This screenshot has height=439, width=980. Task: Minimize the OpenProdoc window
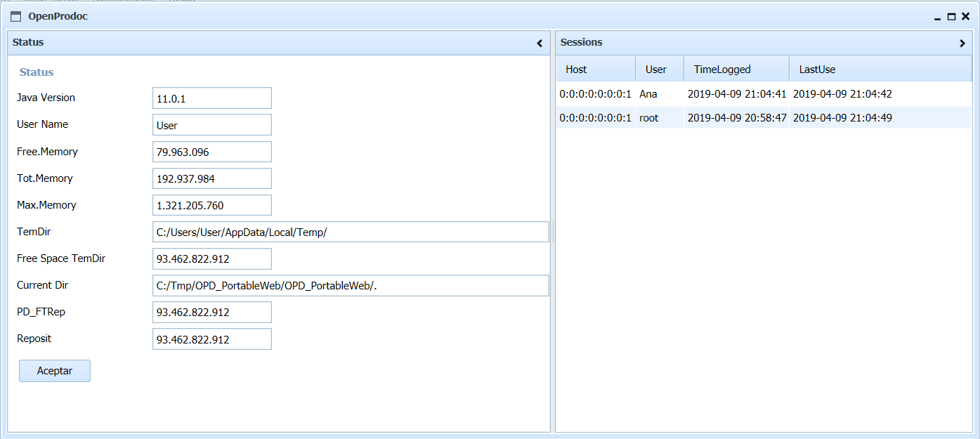click(x=938, y=17)
